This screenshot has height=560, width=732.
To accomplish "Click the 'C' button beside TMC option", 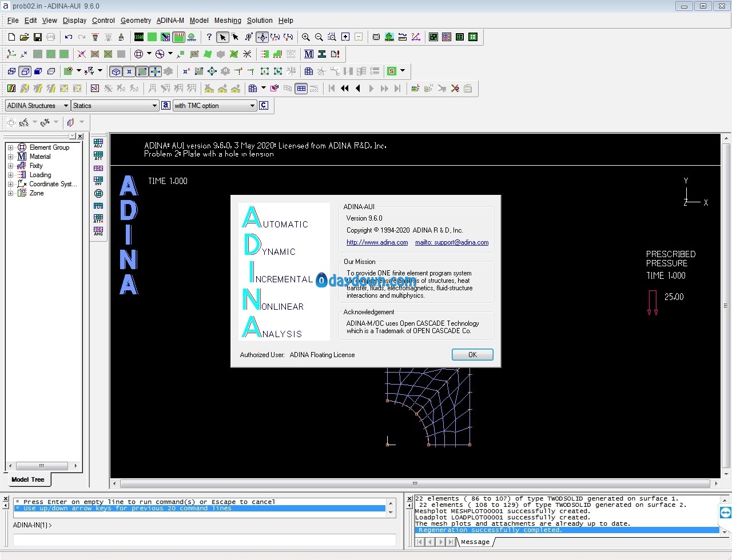I will click(x=264, y=106).
